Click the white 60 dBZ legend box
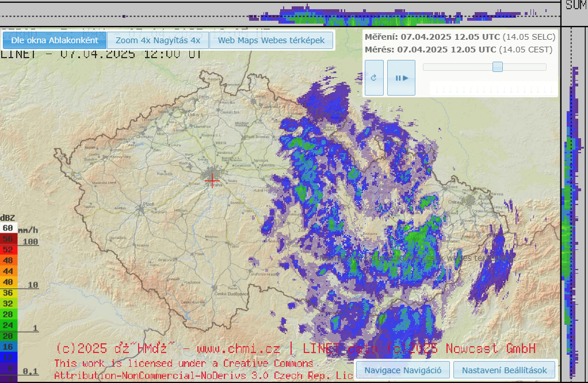588x383 pixels. [8, 228]
